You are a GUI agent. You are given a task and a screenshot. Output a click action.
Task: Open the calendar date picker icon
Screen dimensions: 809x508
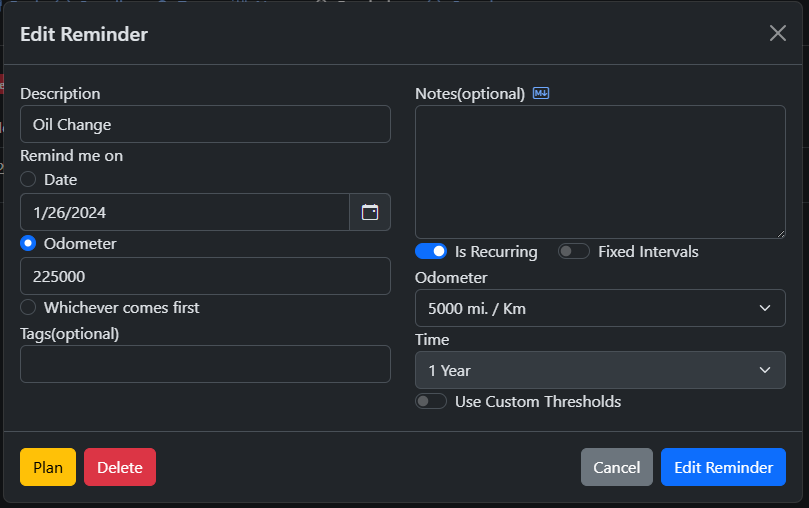click(370, 212)
